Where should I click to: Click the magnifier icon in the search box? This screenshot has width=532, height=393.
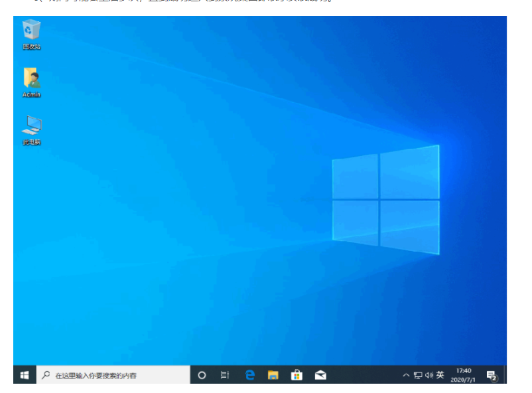[46, 375]
